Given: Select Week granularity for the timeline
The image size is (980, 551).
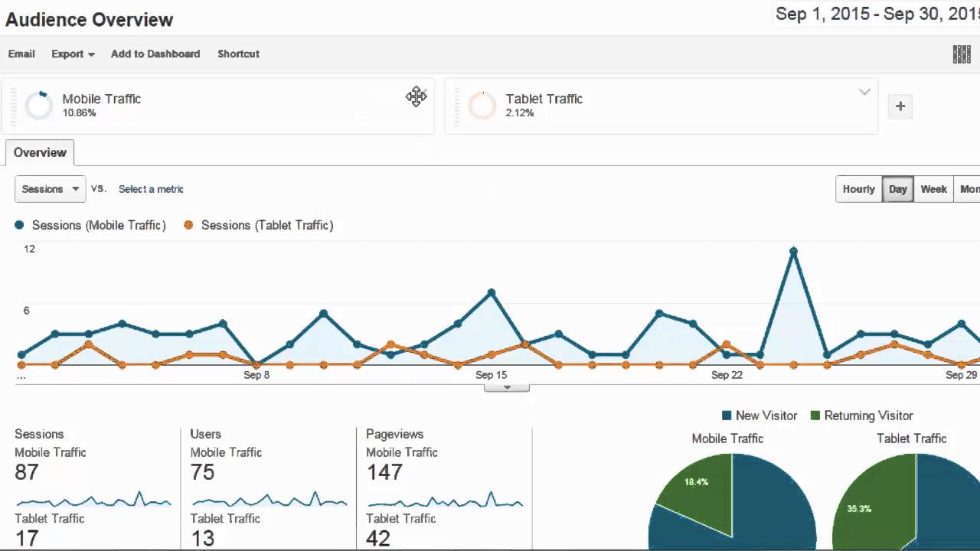Looking at the screenshot, I should (x=933, y=189).
